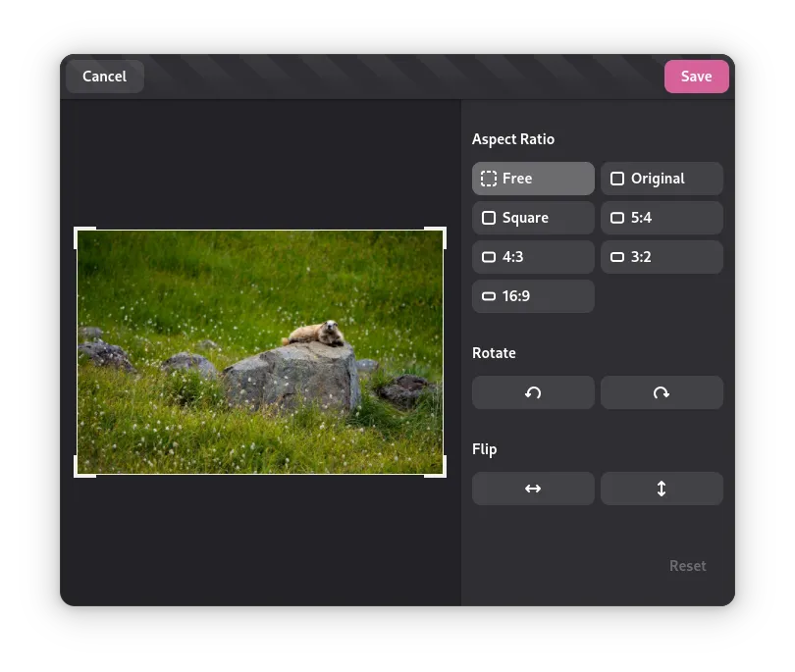Select Original aspect ratio
The height and width of the screenshot is (672, 795).
pyautogui.click(x=662, y=179)
